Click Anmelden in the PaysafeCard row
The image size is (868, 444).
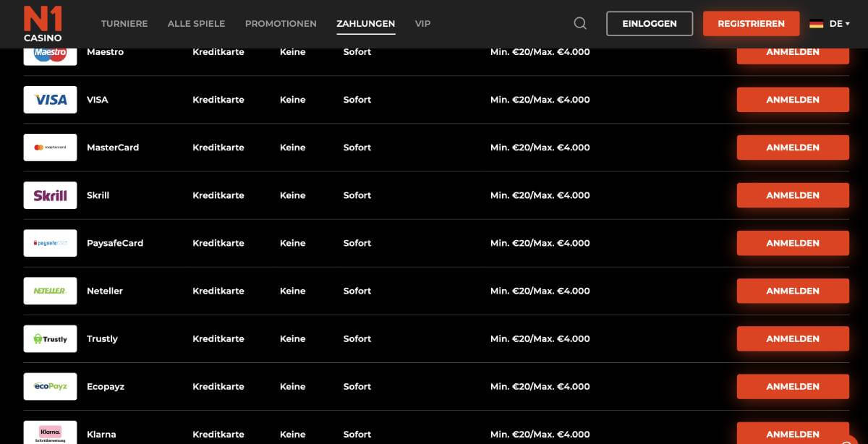click(793, 243)
